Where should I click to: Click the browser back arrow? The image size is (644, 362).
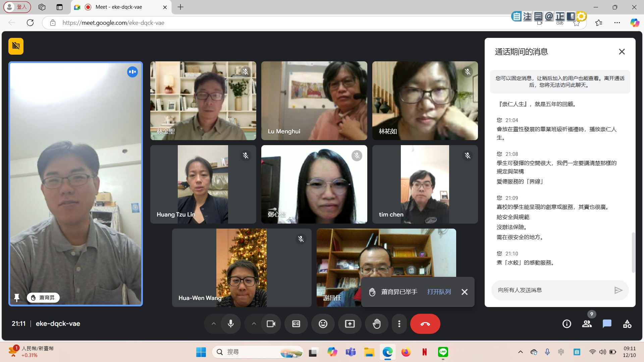point(12,23)
